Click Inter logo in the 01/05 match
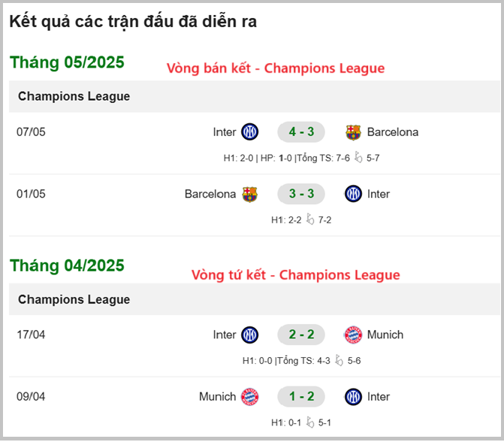504x442 pixels. (x=353, y=194)
